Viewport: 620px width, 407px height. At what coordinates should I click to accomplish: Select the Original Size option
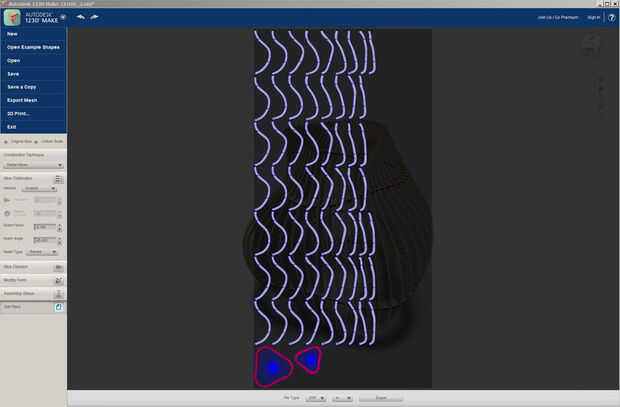point(18,141)
